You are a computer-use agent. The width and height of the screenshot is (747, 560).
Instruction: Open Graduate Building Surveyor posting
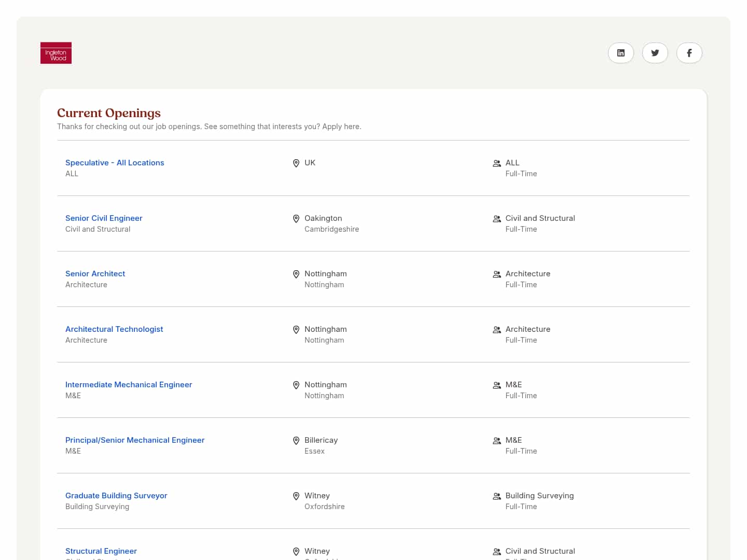pyautogui.click(x=116, y=496)
